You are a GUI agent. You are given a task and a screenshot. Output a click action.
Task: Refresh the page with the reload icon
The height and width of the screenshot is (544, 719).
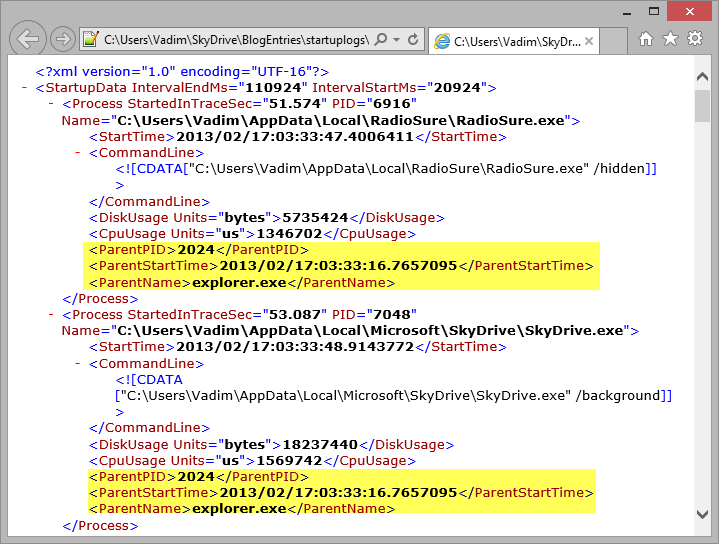coord(413,39)
